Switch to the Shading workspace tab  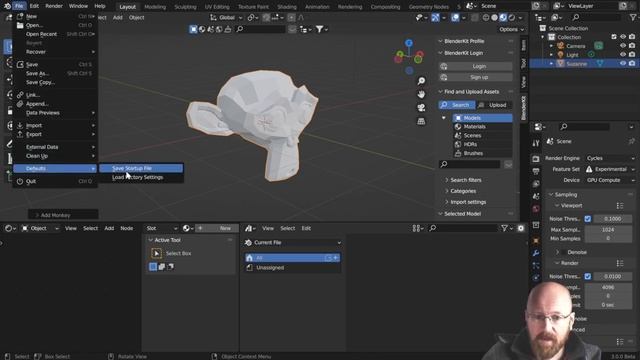287,7
